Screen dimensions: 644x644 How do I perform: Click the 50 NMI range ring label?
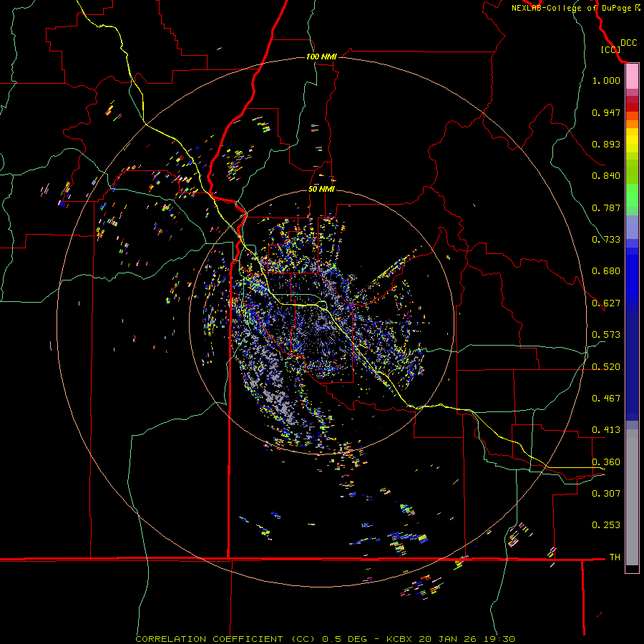(321, 189)
